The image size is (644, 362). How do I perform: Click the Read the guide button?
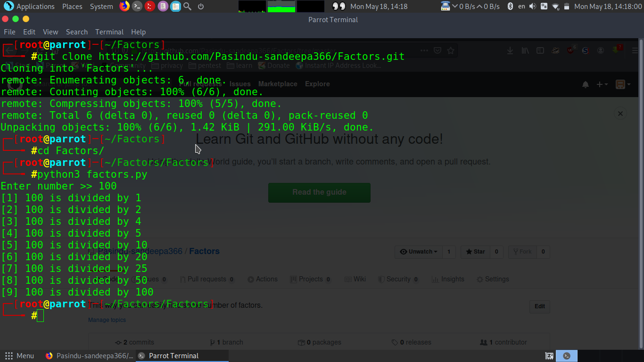pyautogui.click(x=319, y=192)
